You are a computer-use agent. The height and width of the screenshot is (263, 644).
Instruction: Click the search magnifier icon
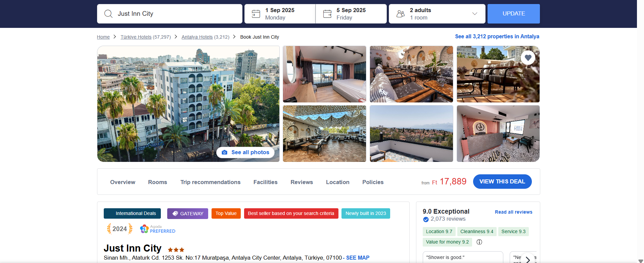108,14
